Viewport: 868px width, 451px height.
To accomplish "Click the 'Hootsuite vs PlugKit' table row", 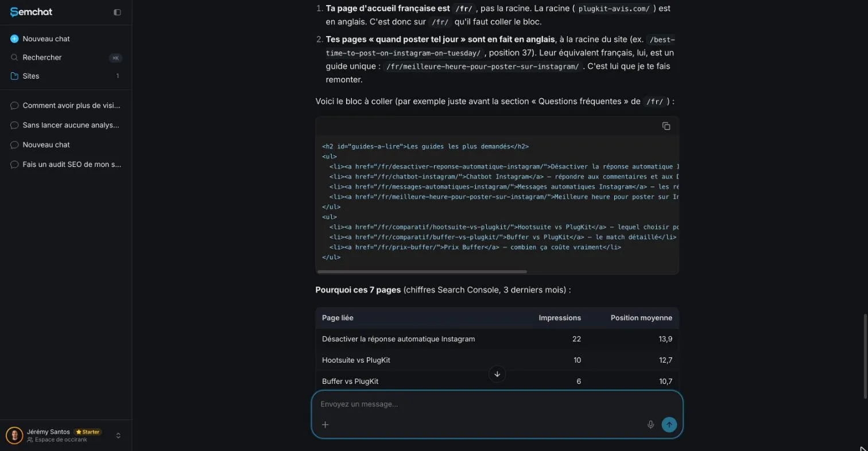I will pos(497,360).
